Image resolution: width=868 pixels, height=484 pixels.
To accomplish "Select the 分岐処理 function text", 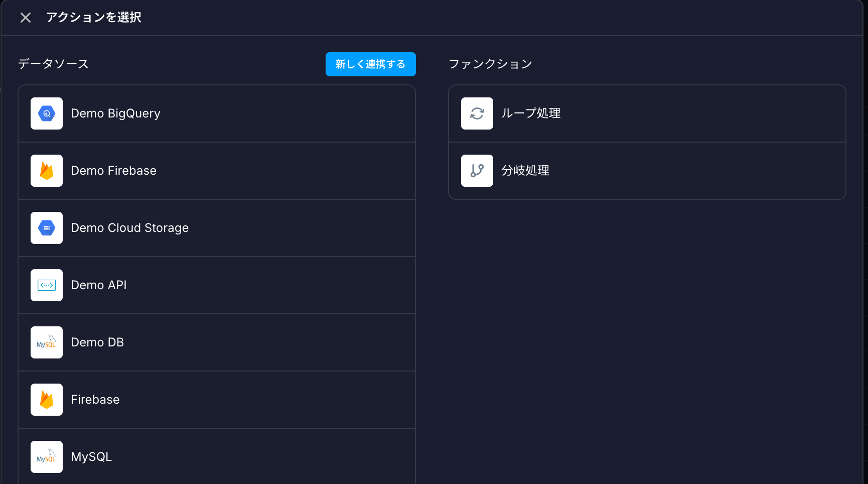I will (525, 171).
